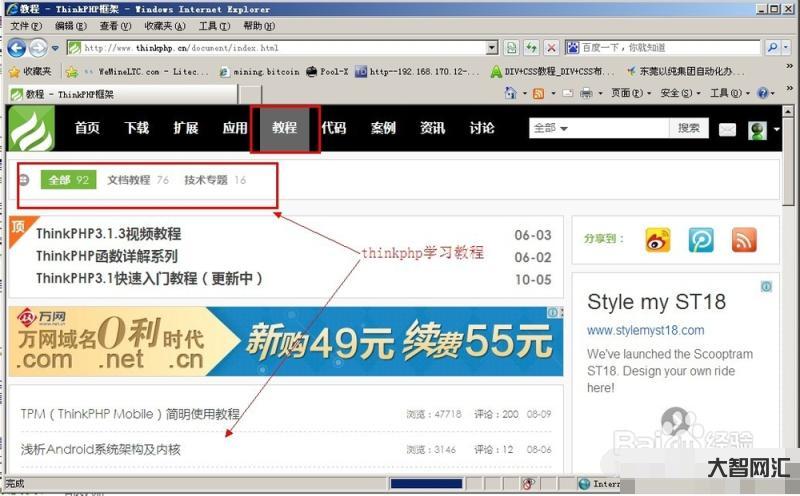Open 文件(F) menu
The image size is (800, 496).
click(26, 26)
